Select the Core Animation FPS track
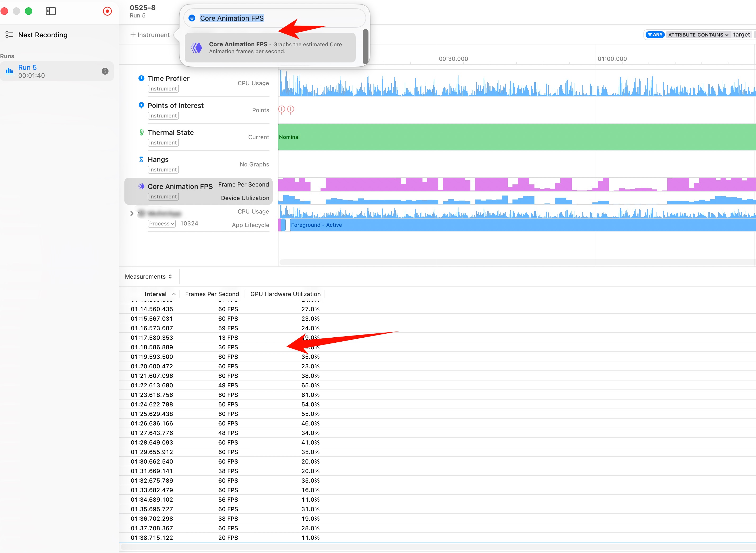756x553 pixels. pyautogui.click(x=199, y=191)
